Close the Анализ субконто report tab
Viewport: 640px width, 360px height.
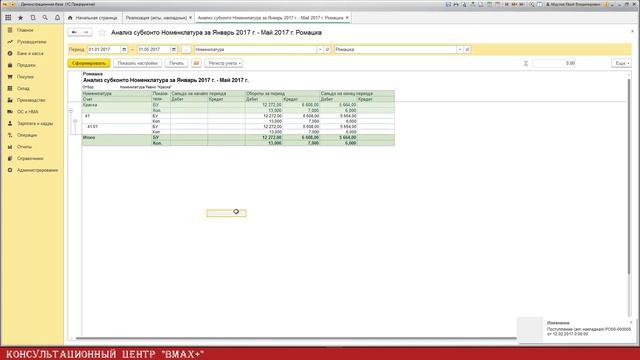click(347, 18)
